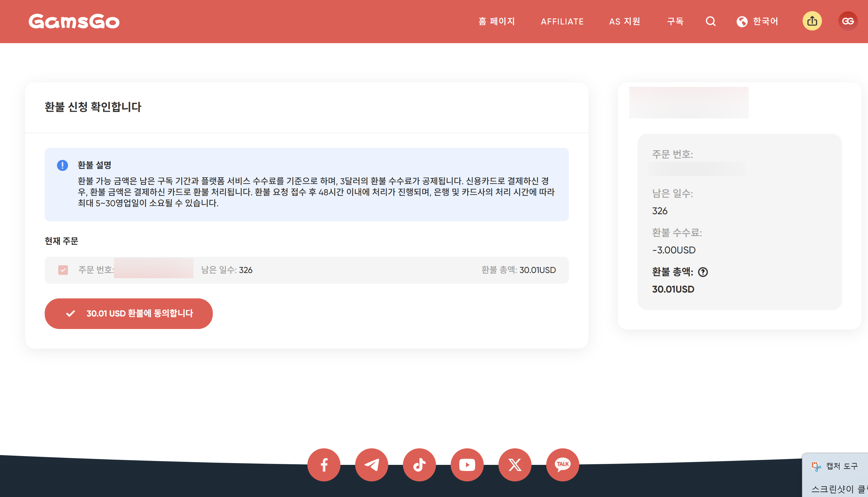Go to 홈 페이지 menu item
This screenshot has height=497, width=868.
(497, 21)
